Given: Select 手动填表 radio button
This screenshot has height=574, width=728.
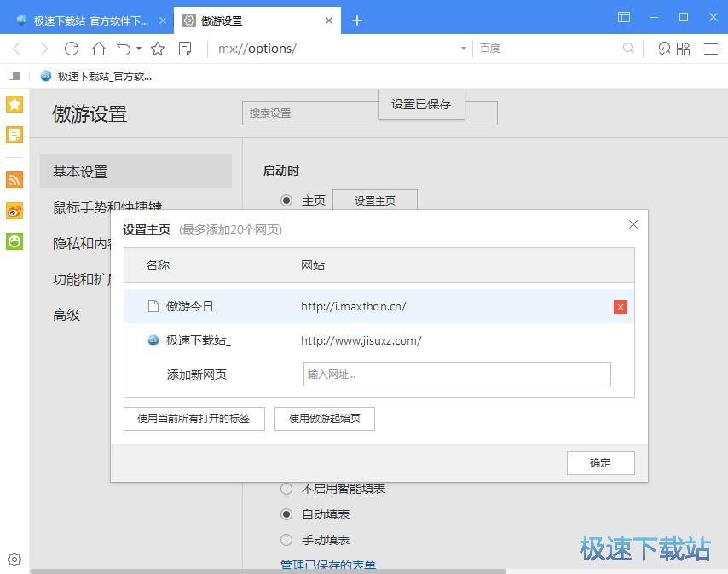Looking at the screenshot, I should tap(286, 540).
